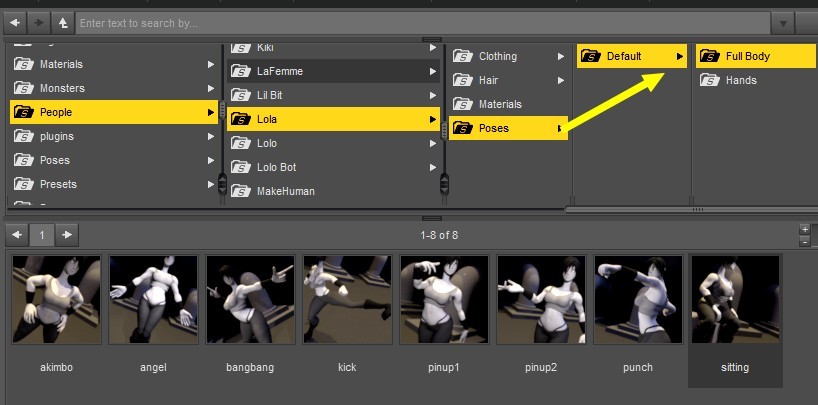Image resolution: width=818 pixels, height=405 pixels.
Task: Expand the LaFemme folder arrow
Action: tap(432, 71)
